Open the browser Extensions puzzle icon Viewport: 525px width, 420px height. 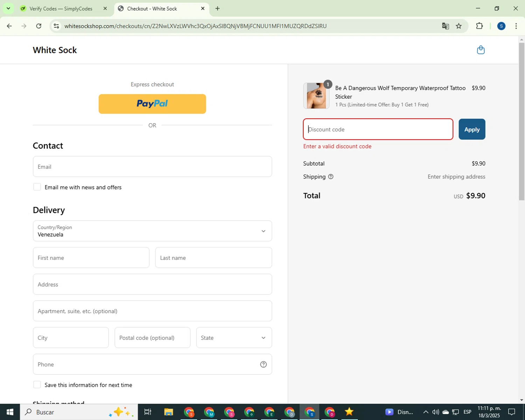pos(479,26)
